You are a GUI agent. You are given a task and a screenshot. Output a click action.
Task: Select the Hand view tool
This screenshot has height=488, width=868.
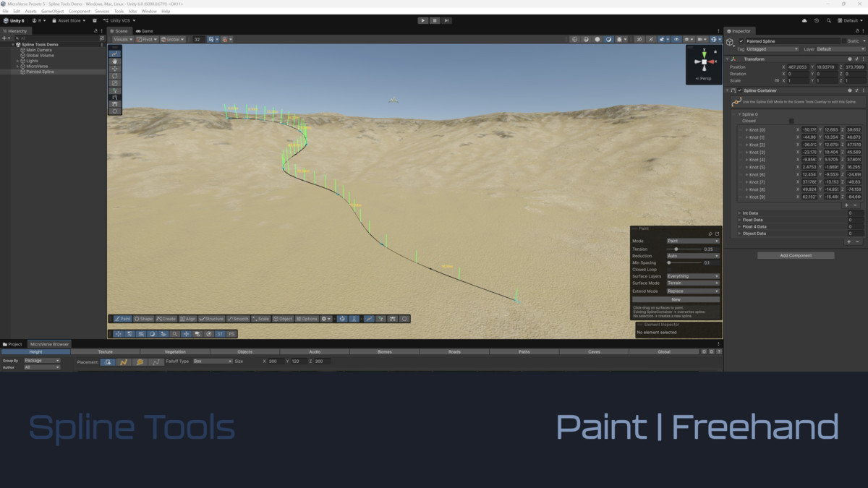114,61
